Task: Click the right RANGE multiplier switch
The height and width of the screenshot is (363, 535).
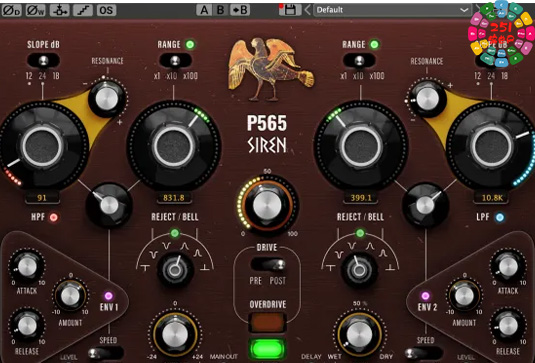Action: click(359, 61)
